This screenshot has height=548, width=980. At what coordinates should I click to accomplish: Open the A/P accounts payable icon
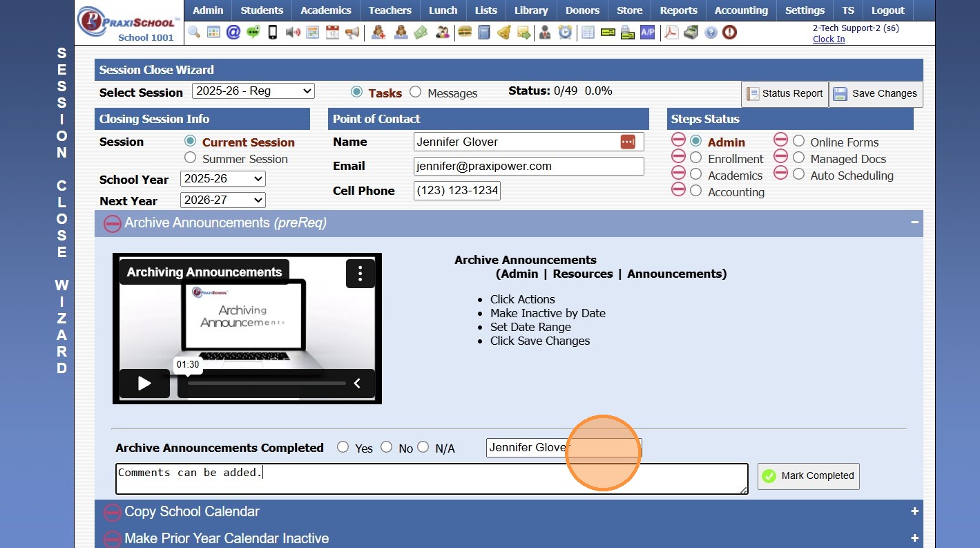point(647,32)
